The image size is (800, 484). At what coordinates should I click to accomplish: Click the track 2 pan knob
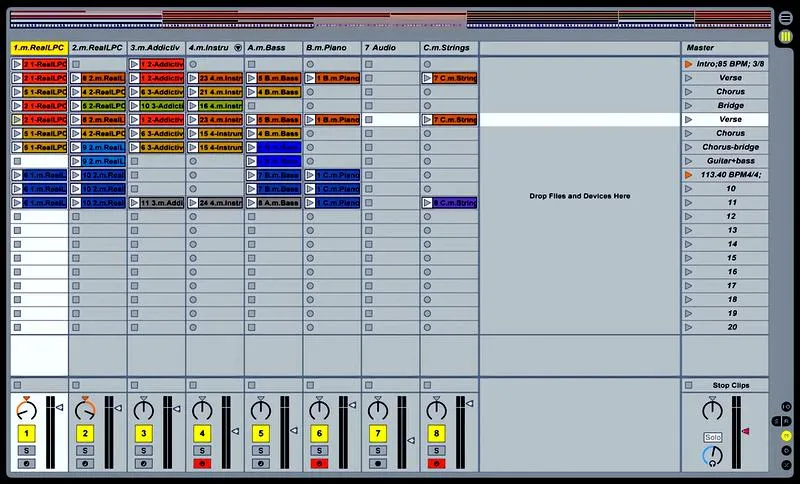pos(85,409)
